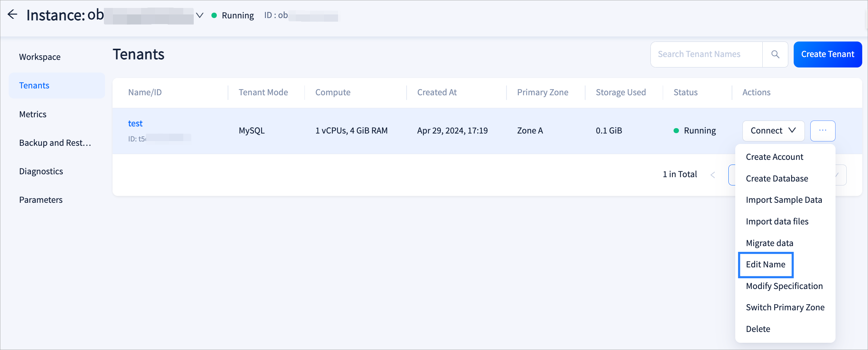Select Create Database menu option
This screenshot has height=350, width=868.
pyautogui.click(x=777, y=179)
